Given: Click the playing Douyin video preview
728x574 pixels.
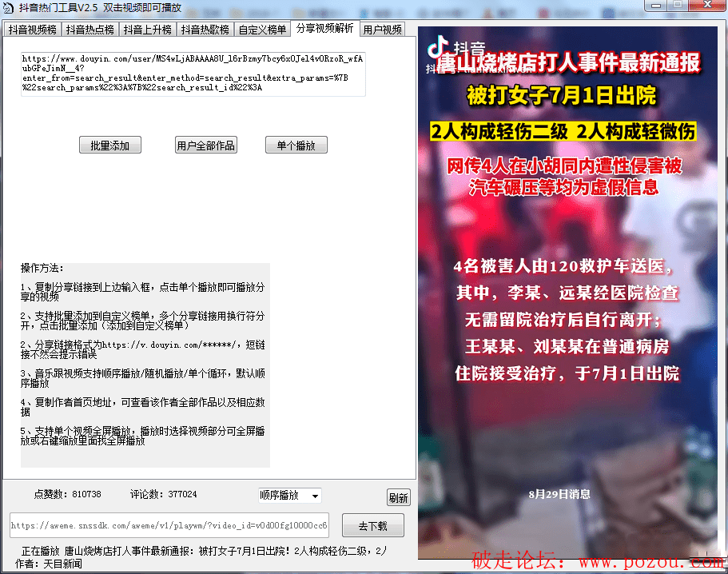Looking at the screenshot, I should (x=567, y=293).
